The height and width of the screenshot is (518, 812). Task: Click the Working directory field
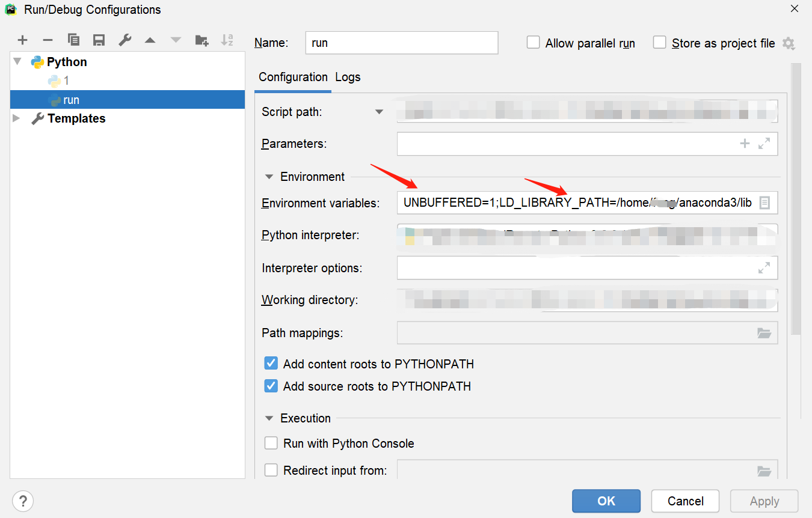(x=587, y=300)
